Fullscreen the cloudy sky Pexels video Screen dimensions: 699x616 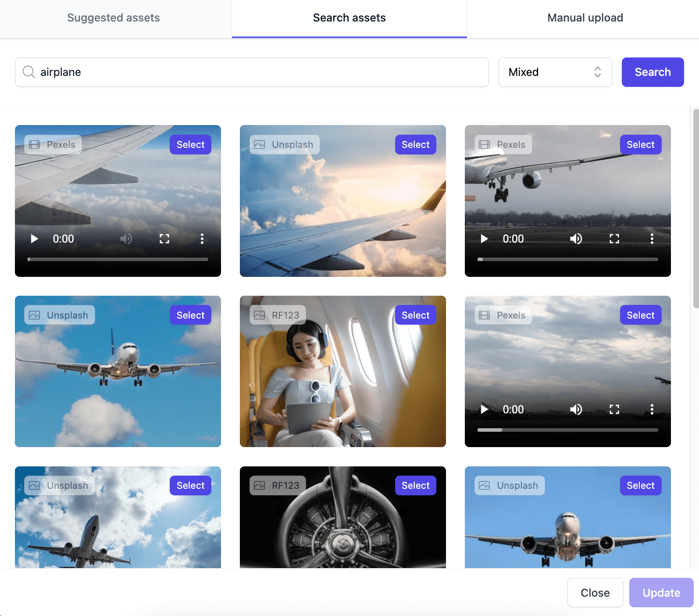click(614, 409)
